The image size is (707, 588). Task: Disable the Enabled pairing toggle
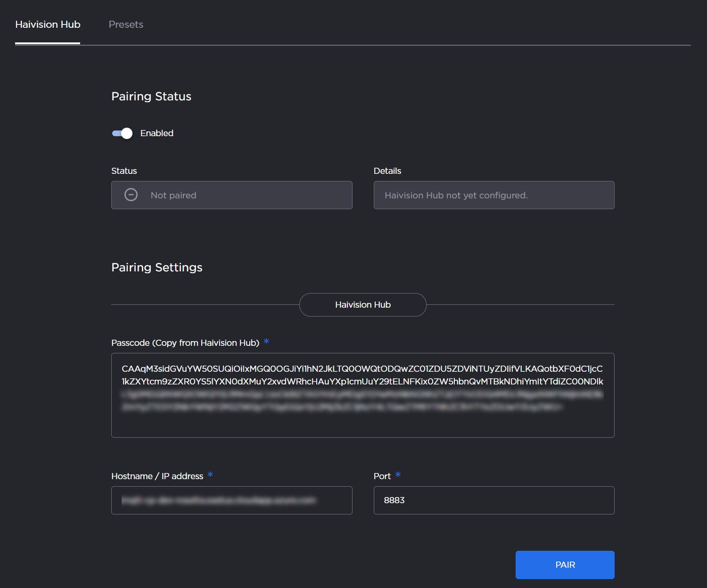click(x=122, y=133)
